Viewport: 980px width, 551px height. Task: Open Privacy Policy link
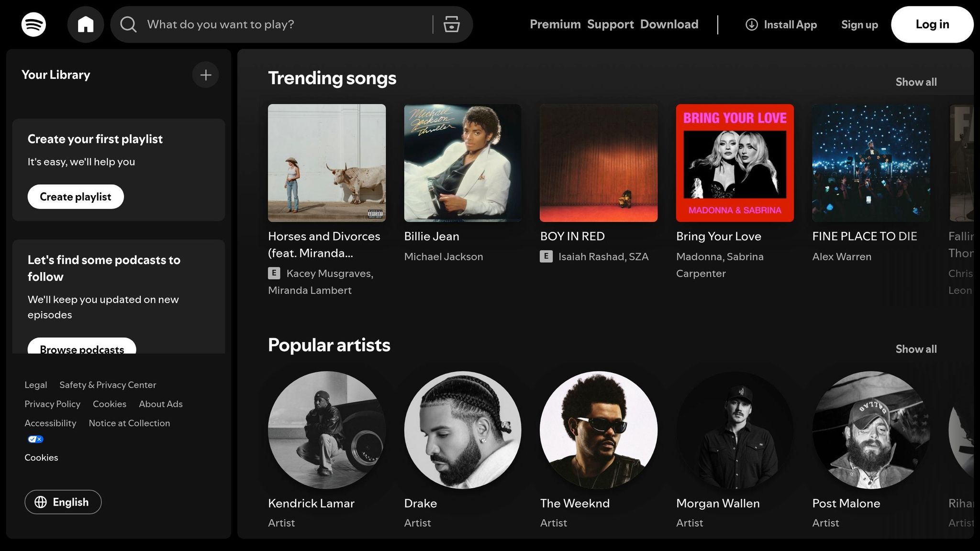point(53,404)
